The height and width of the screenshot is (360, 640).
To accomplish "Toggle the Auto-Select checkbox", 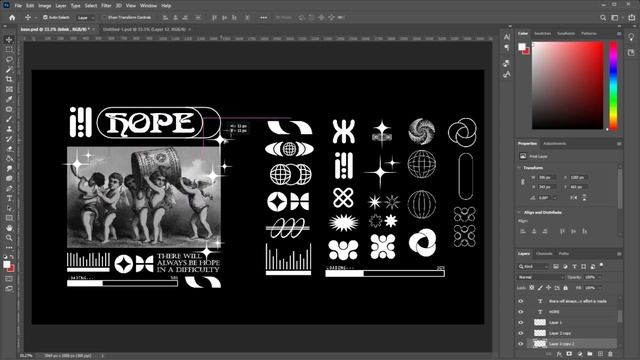I will click(x=45, y=18).
